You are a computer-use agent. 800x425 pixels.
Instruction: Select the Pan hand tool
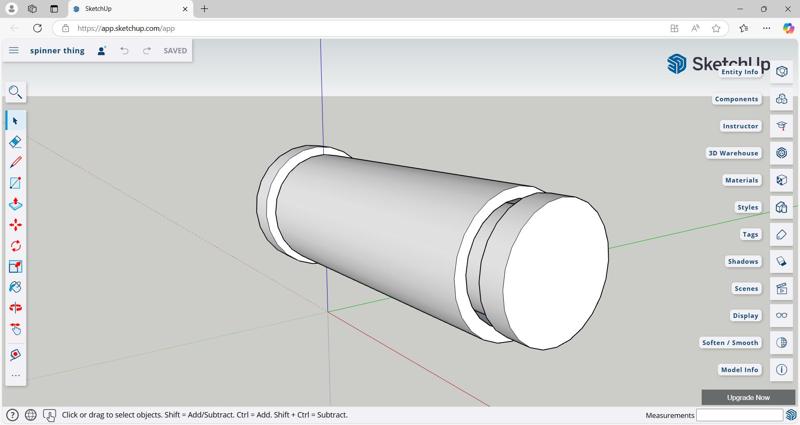15,329
